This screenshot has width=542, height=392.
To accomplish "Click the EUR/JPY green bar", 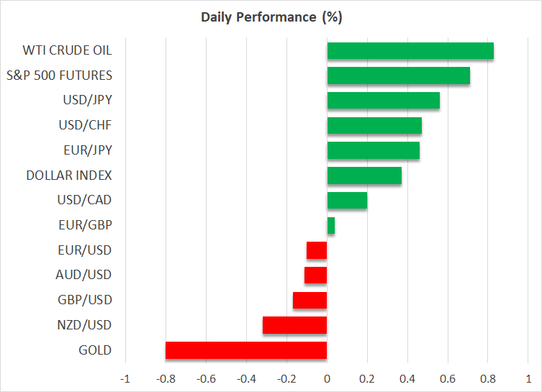I will pos(373,150).
